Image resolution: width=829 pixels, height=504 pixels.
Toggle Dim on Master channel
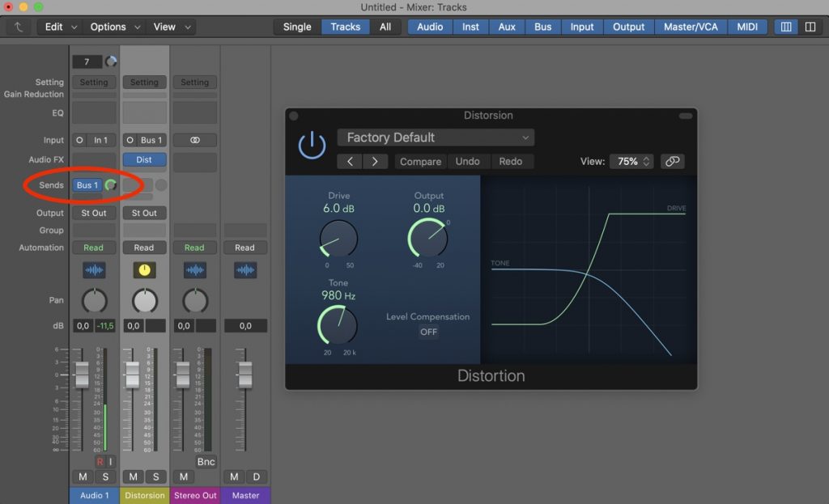pos(257,476)
